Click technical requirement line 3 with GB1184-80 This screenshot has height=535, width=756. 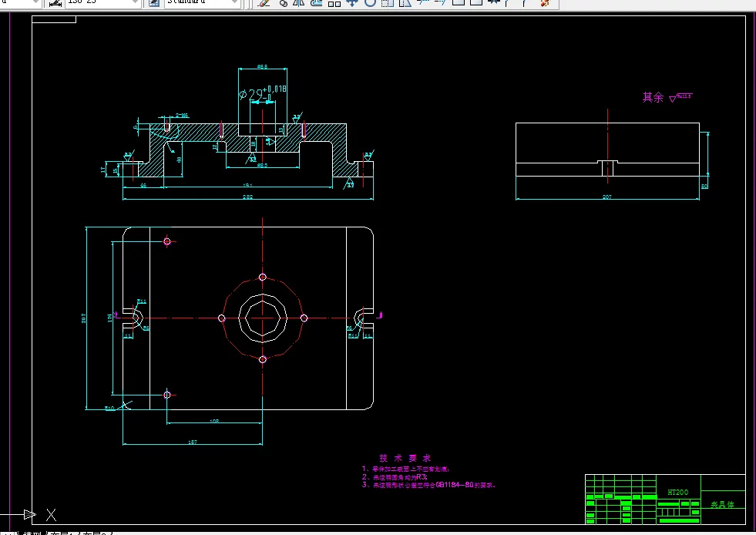tap(428, 485)
